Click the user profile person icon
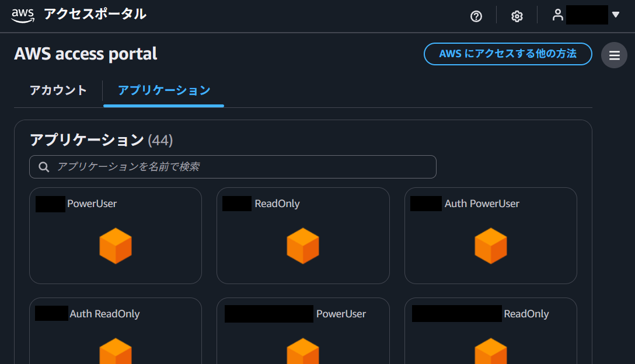635x364 pixels. 557,15
